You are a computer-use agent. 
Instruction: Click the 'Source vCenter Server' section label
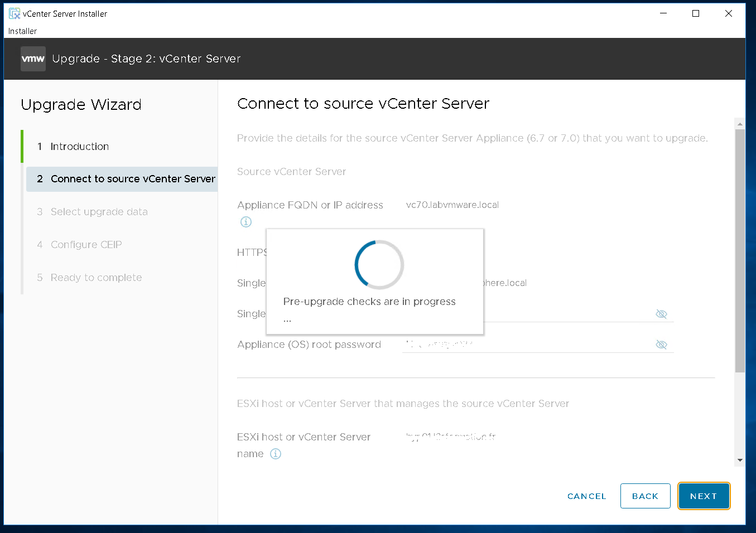(291, 172)
